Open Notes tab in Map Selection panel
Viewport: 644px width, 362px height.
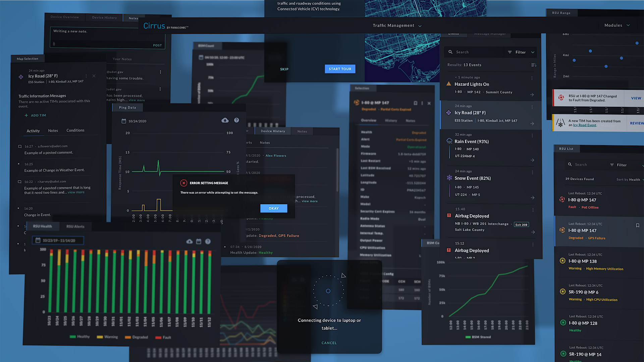(x=53, y=131)
